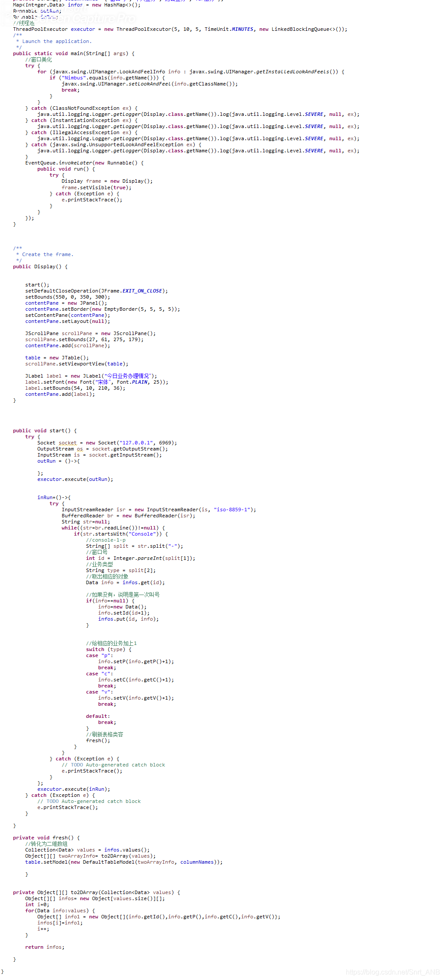Image resolution: width=444 pixels, height=980 pixels.
Task: Click the 'JLabel label = new JLabel(' line
Action: [91, 376]
